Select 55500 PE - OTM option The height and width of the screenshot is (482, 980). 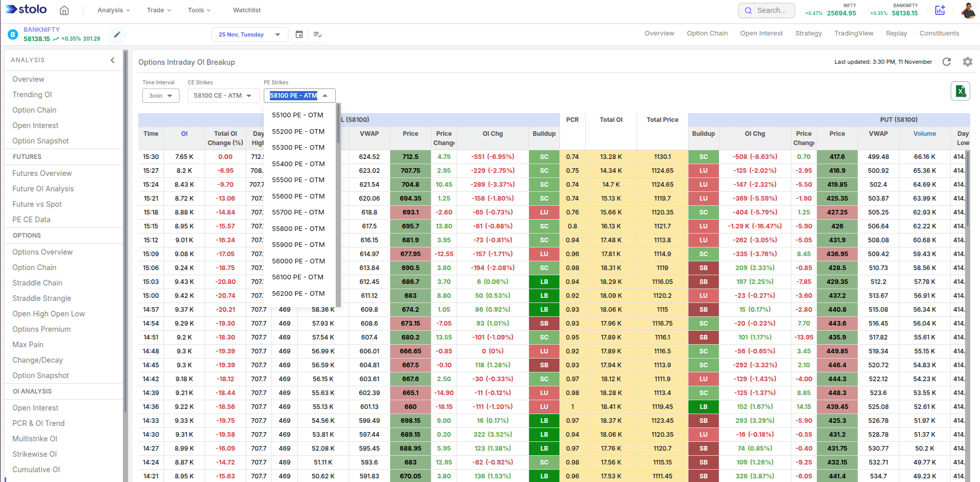pyautogui.click(x=298, y=180)
